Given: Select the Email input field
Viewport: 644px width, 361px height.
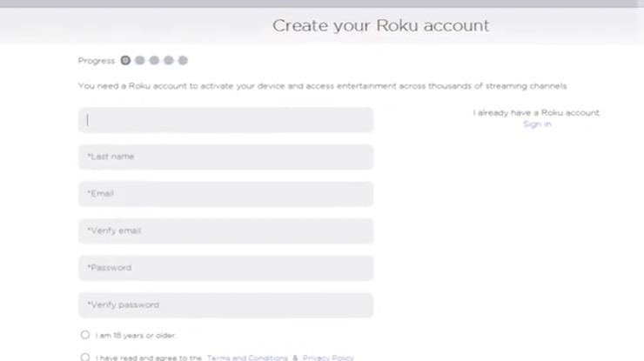Looking at the screenshot, I should (x=226, y=194).
